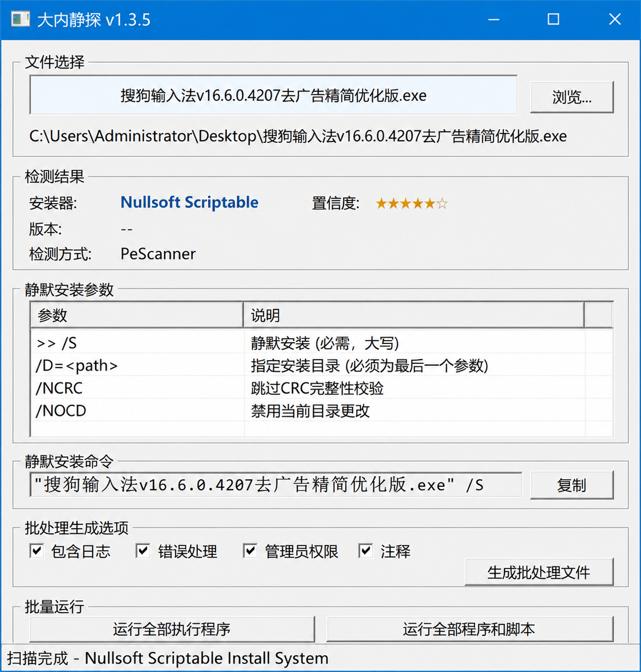Click the status bar 扫描完成 message
Image resolution: width=641 pixels, height=672 pixels.
point(167,658)
